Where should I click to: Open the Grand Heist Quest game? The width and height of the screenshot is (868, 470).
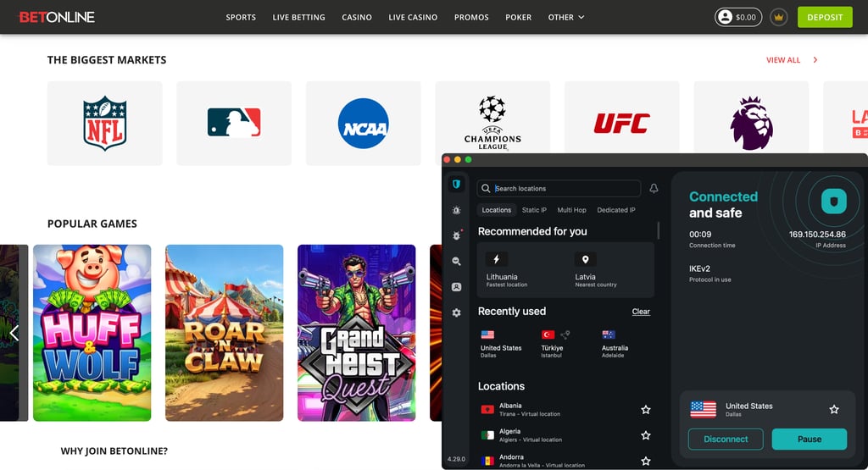click(357, 333)
